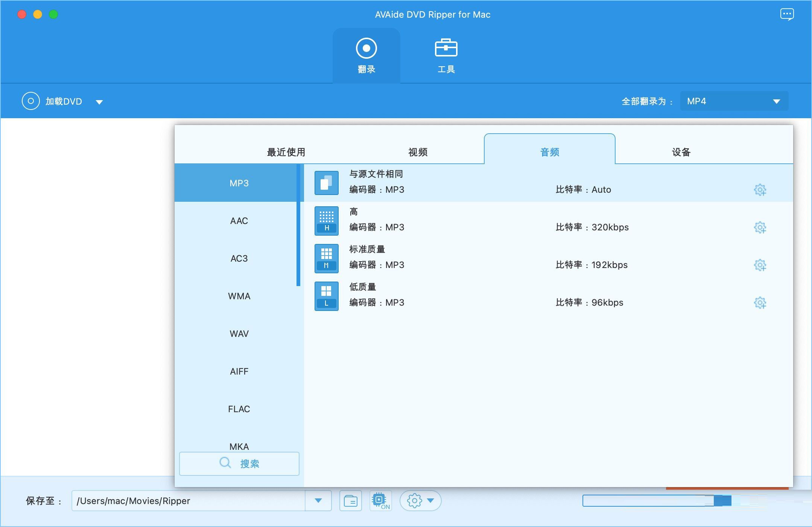Click the Ripper disc icon tab
The image size is (812, 527).
click(366, 55)
